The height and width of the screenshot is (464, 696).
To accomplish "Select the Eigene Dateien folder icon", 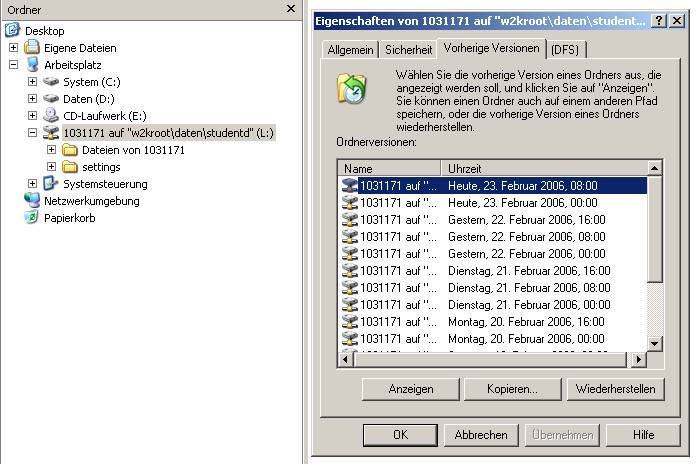I will click(x=32, y=48).
